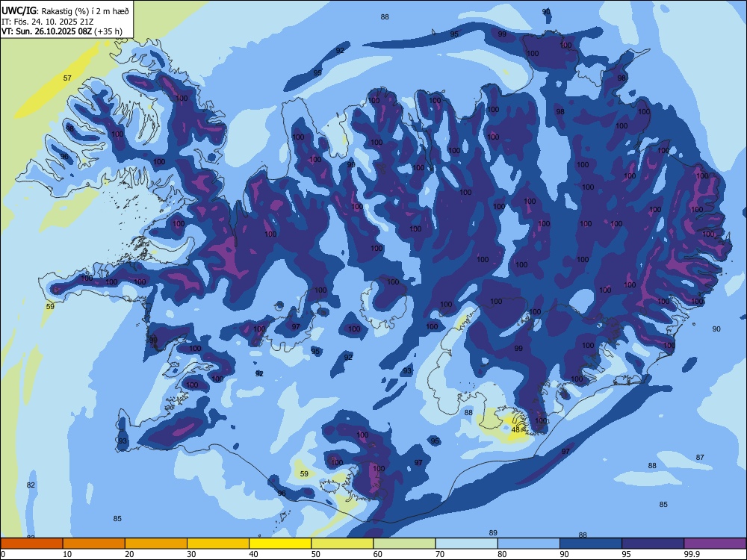This screenshot has height=560, width=747.
Task: Click the humidity value 89 on the map
Action: [493, 533]
